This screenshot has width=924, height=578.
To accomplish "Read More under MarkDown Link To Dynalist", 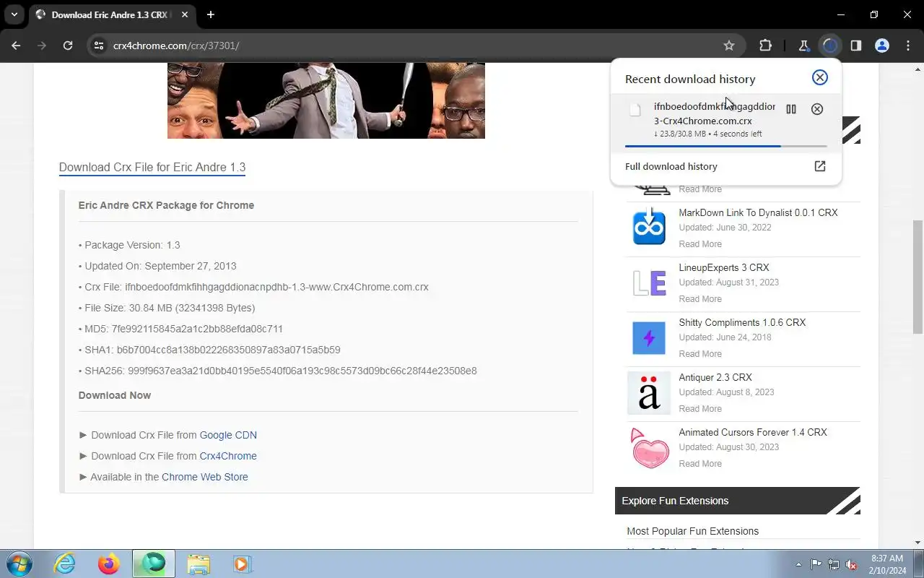I will (x=700, y=244).
